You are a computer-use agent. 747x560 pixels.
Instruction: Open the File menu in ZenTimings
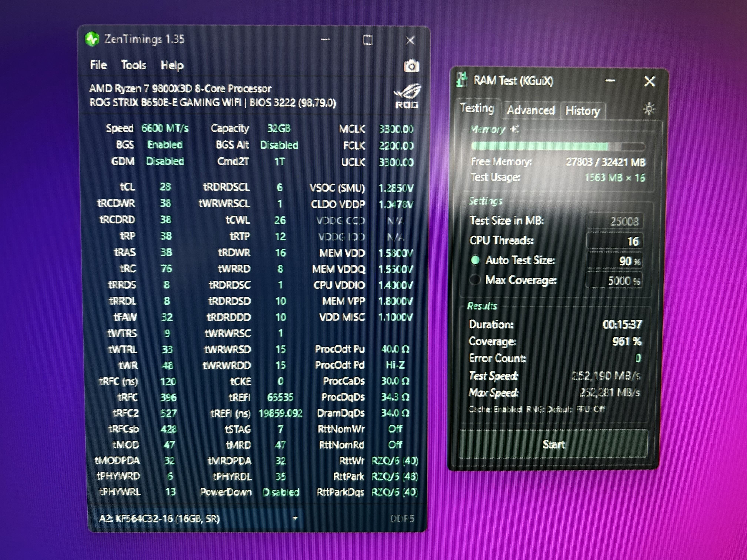pyautogui.click(x=98, y=65)
